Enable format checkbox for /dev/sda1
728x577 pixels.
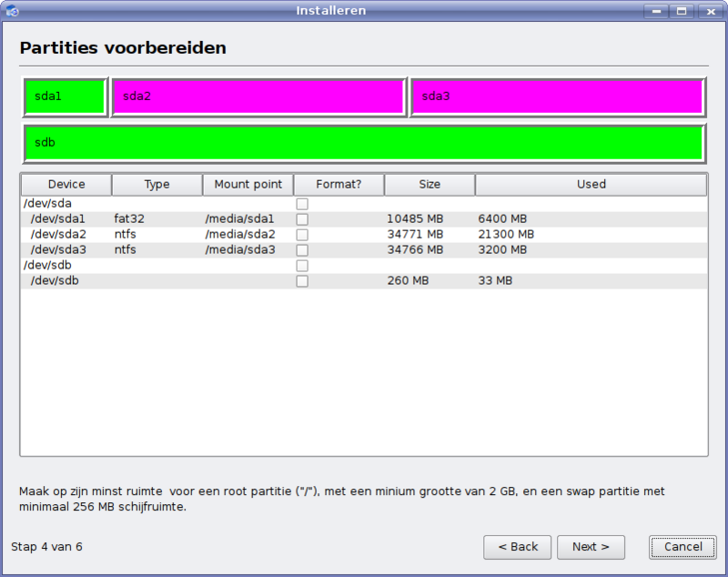point(302,219)
